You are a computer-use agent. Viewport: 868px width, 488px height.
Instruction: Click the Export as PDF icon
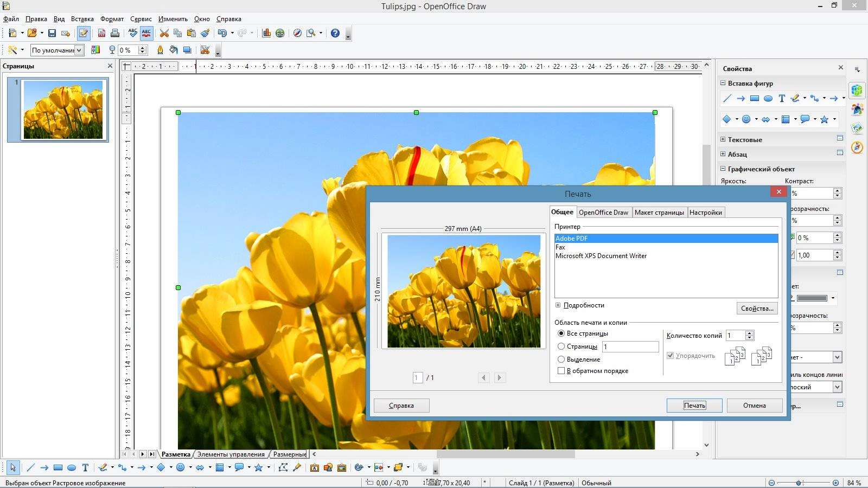click(x=101, y=33)
